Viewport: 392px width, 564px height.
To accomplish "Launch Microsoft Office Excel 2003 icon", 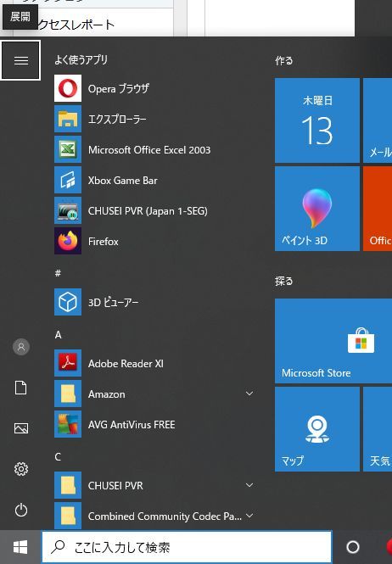I will (x=68, y=149).
